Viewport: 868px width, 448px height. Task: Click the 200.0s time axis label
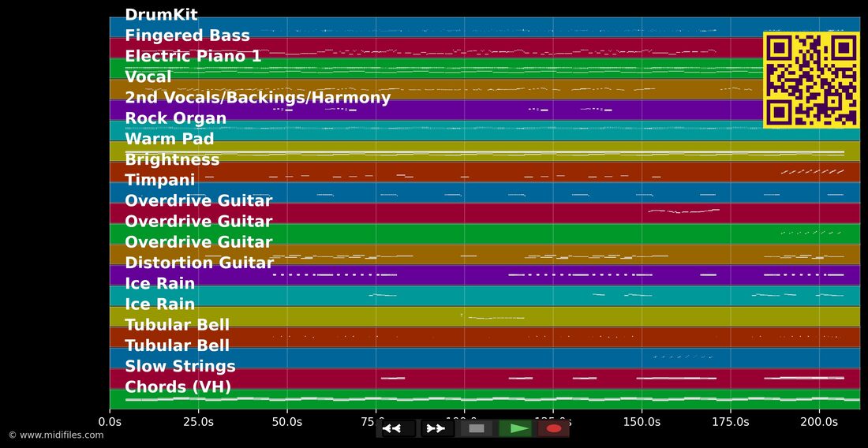(819, 421)
